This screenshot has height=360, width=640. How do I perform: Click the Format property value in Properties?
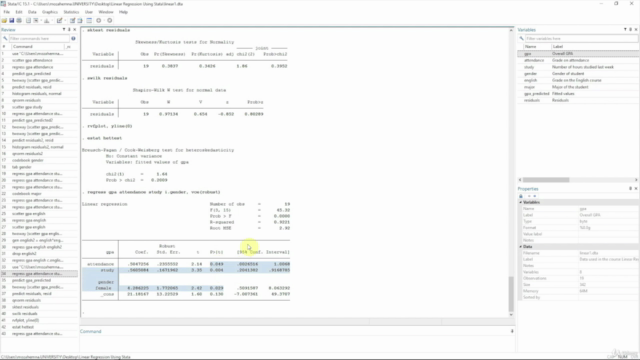608,228
